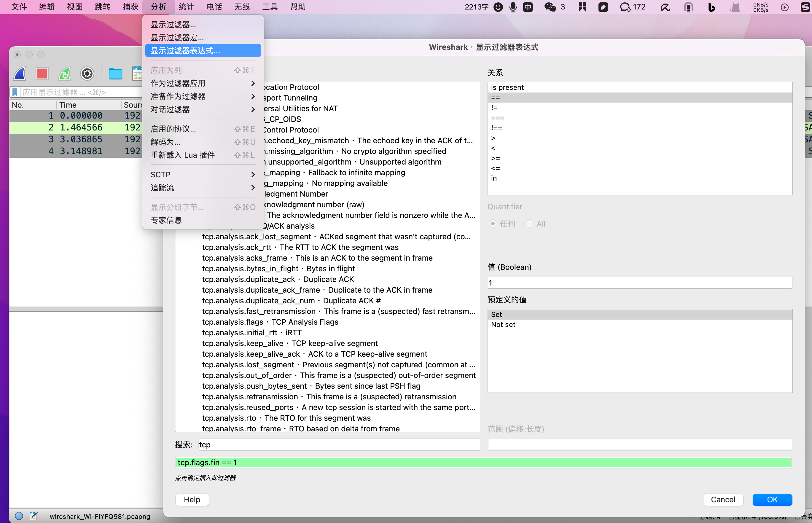
Task: Click the red stop capture icon
Action: point(42,74)
